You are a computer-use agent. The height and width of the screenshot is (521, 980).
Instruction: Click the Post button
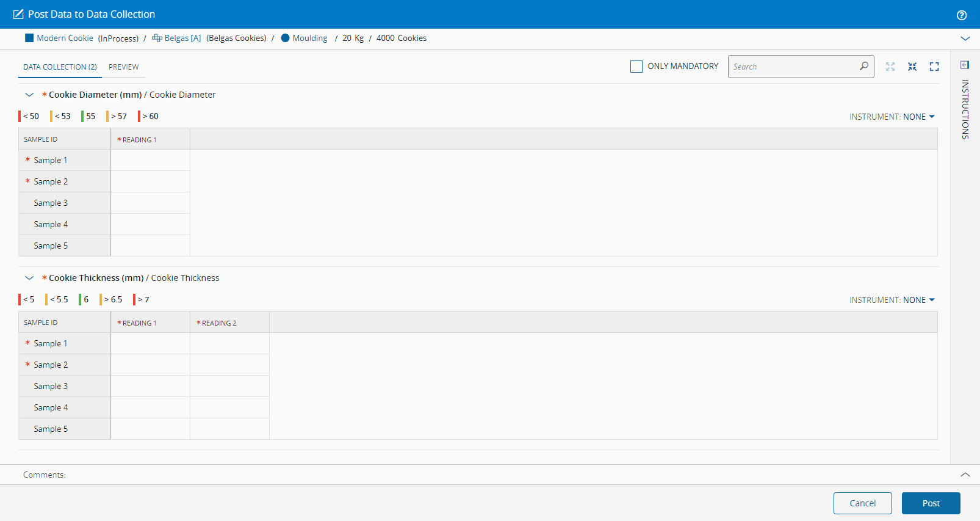tap(931, 503)
